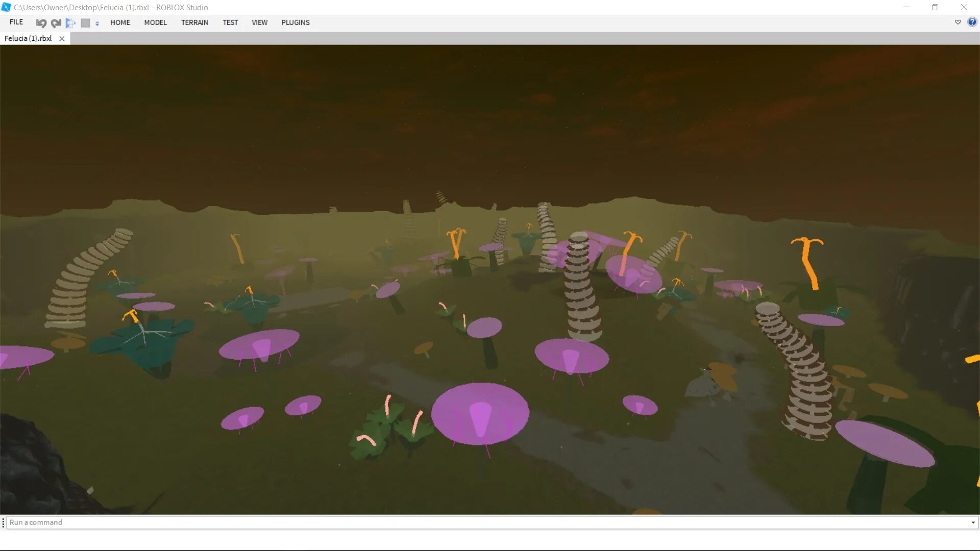The image size is (980, 551).
Task: Switch to the PLUGINS ribbon tab
Action: tap(296, 22)
